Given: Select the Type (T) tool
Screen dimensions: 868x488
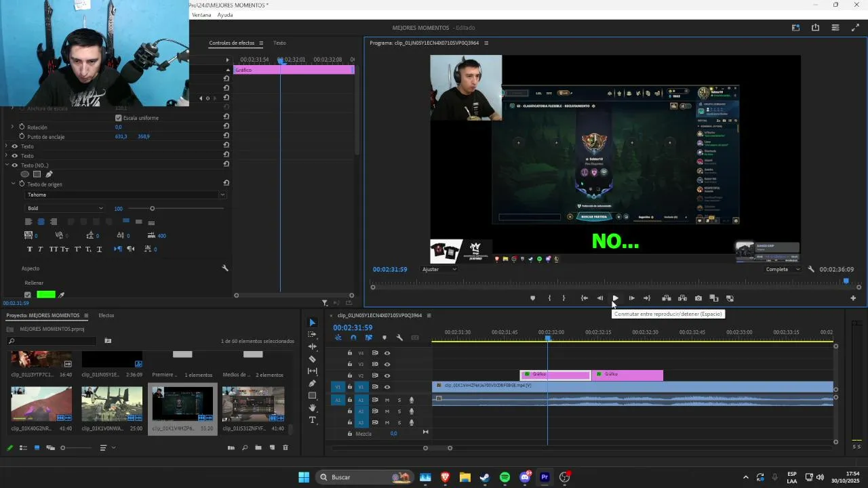Looking at the screenshot, I should coord(312,420).
